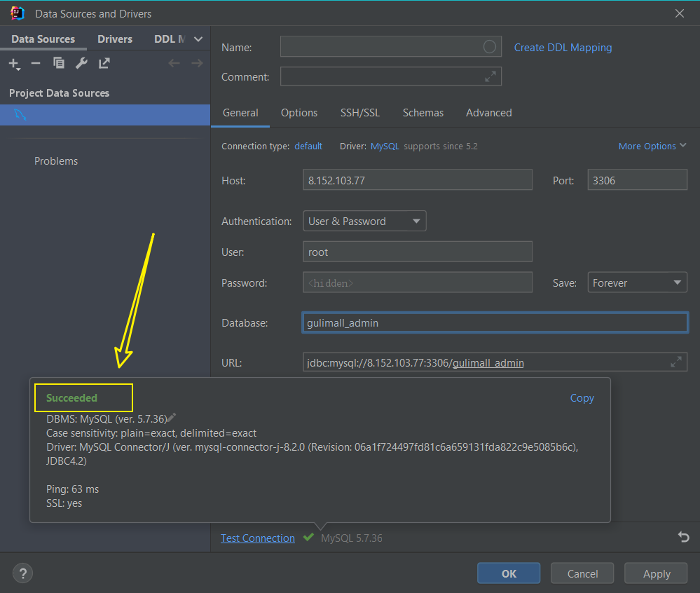Switch to Drivers tab
700x593 pixels.
coord(115,39)
